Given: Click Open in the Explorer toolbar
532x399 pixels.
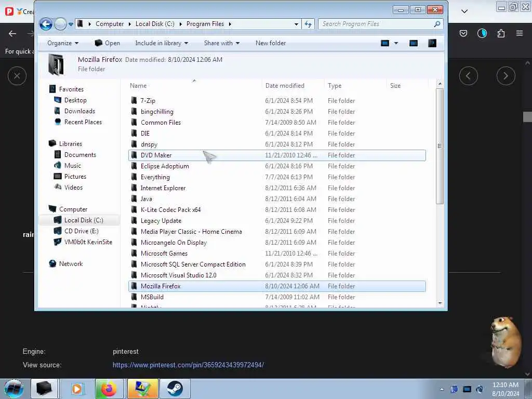Looking at the screenshot, I should [x=107, y=43].
